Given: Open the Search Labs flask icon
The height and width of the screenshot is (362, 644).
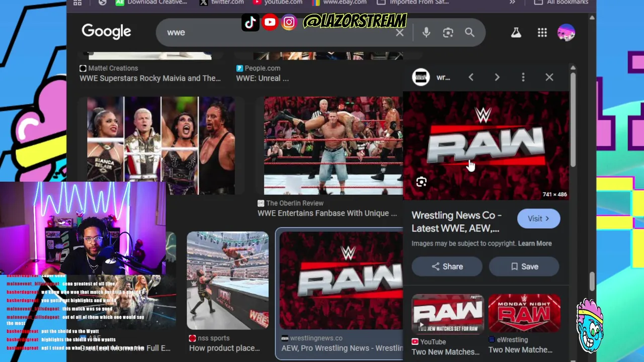Looking at the screenshot, I should 516,33.
